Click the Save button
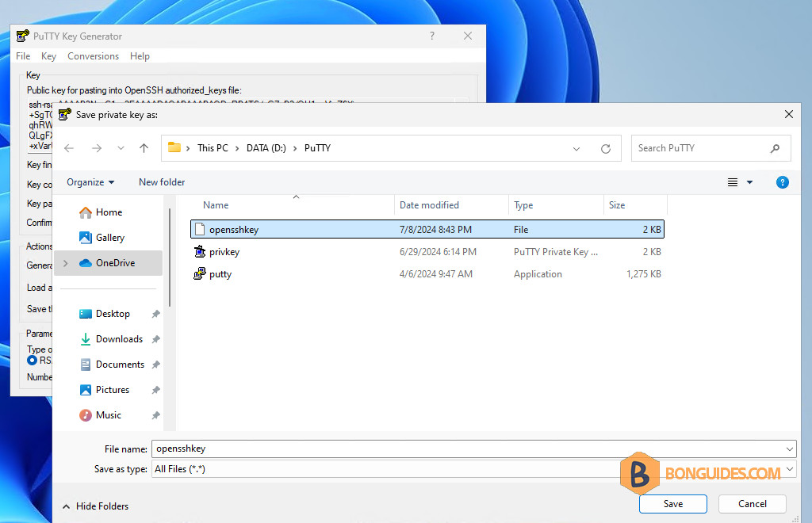The image size is (812, 523). click(x=672, y=504)
